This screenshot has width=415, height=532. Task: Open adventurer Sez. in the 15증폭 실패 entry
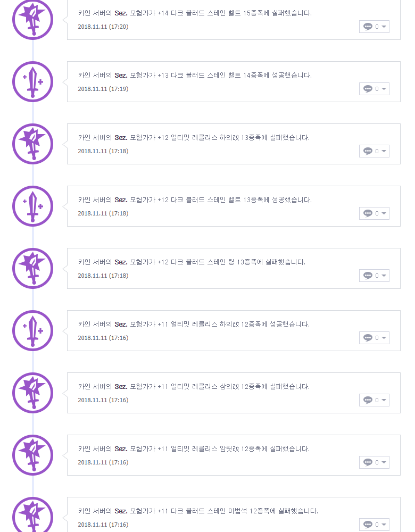pyautogui.click(x=121, y=13)
